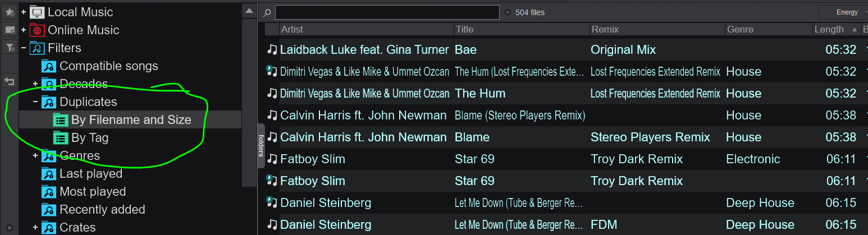Screen dimensions: 868x235
Task: Click the favorites star icon in sidebar
Action: [10, 12]
